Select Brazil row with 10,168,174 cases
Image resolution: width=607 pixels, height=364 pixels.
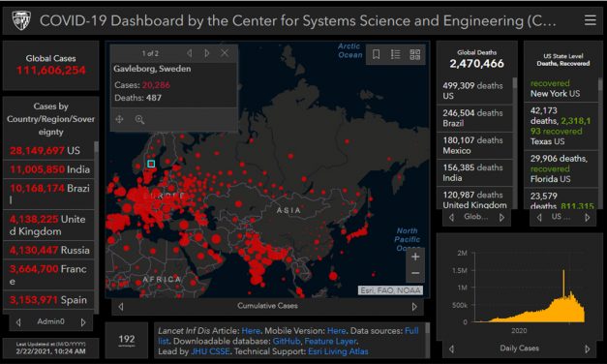tap(48, 194)
